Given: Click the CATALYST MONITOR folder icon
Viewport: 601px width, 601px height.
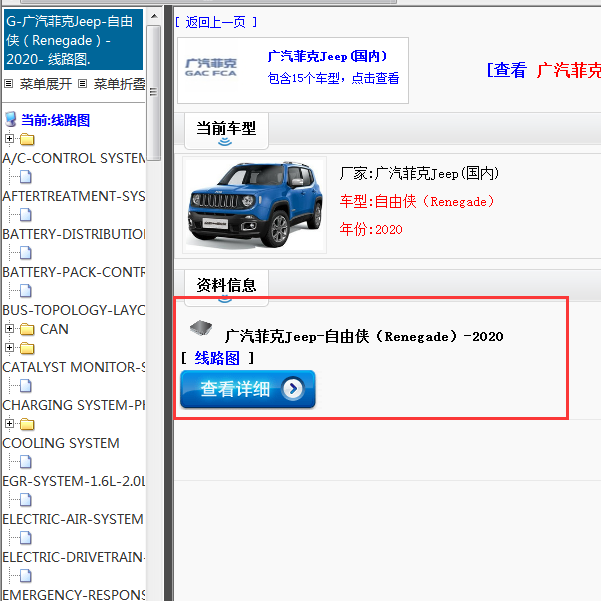Looking at the screenshot, I should pos(27,348).
